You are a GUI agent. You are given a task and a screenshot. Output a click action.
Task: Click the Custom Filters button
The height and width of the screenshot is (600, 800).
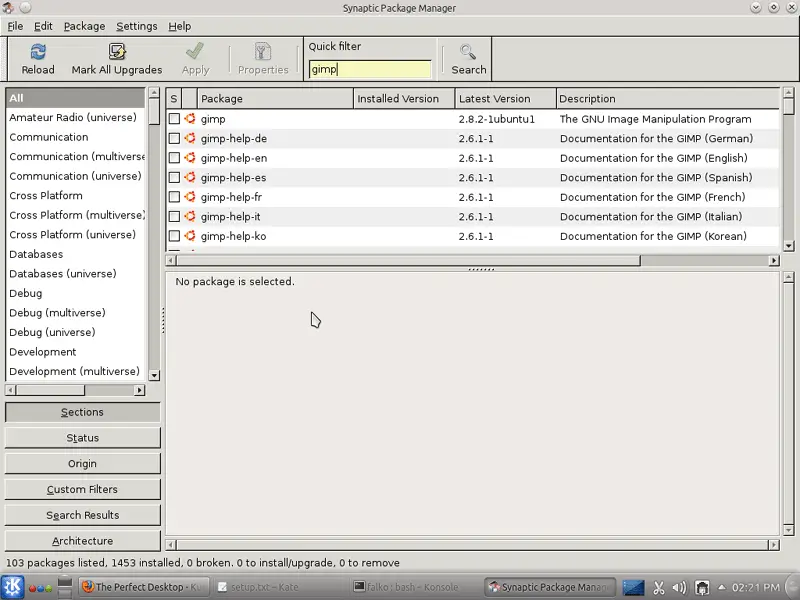tap(82, 489)
